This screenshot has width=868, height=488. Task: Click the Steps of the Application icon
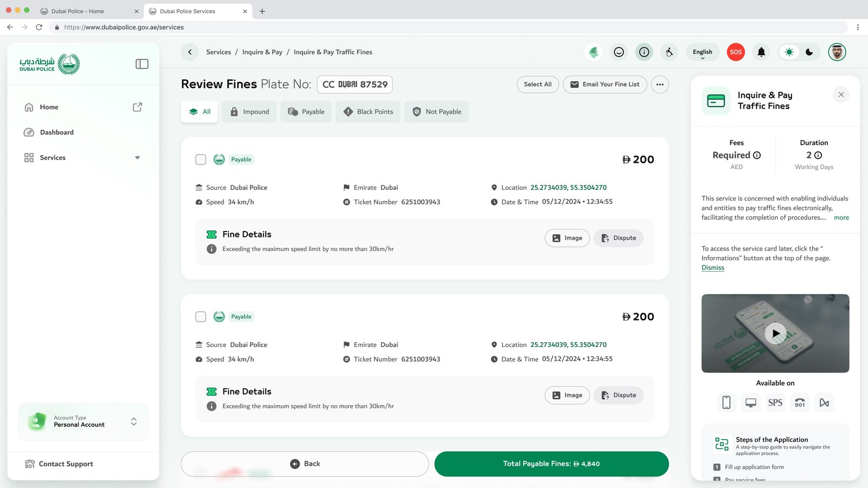[722, 444]
